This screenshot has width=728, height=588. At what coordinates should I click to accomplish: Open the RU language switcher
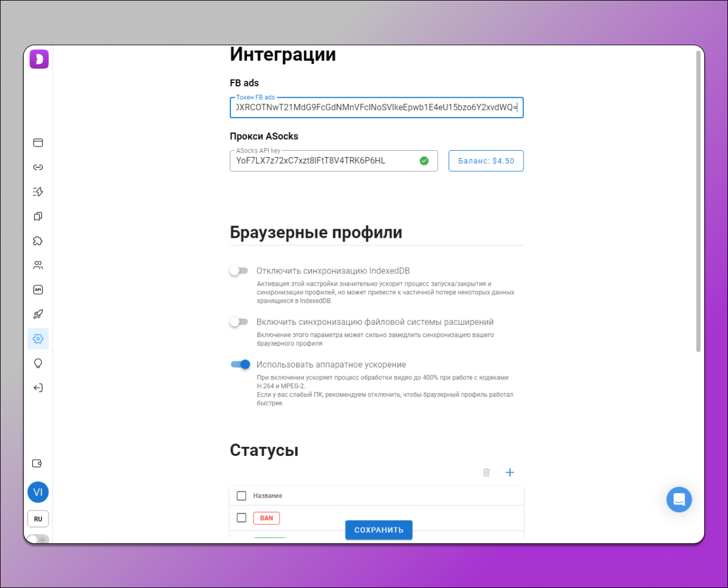[x=38, y=519]
